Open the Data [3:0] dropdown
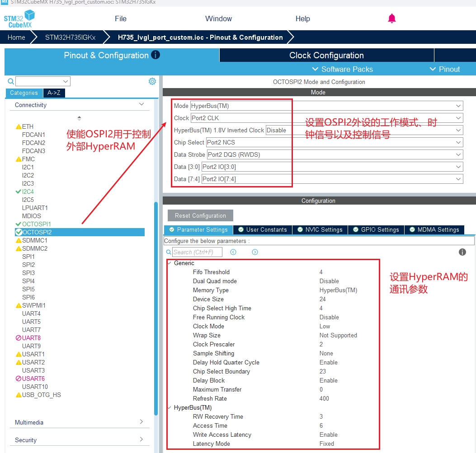The width and height of the screenshot is (476, 453). [332, 167]
